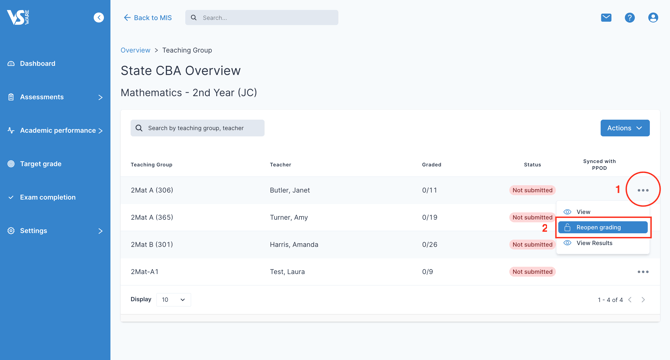Open three-dot menu for 2Mat A (306)
This screenshot has width=670, height=360.
643,190
